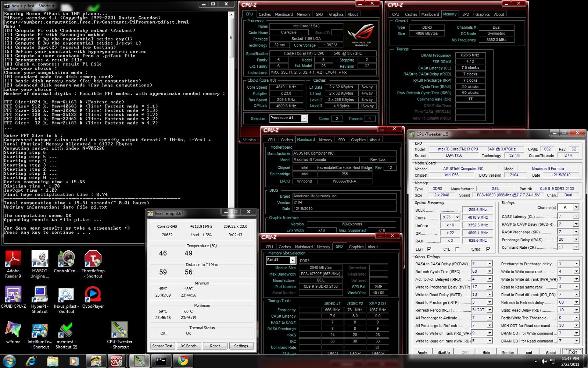This screenshot has height=368, width=588.
Task: Select the CPUID CPU-Z desktop icon
Action: 13,297
